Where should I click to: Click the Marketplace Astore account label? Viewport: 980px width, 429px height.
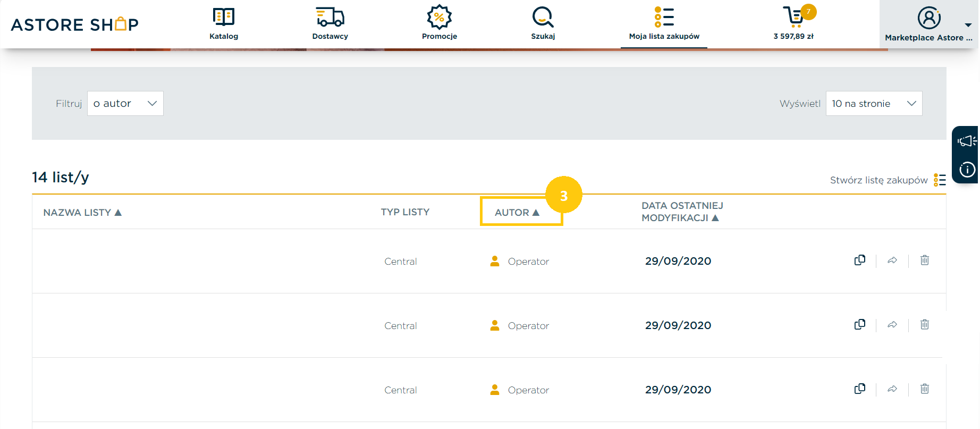coord(928,38)
